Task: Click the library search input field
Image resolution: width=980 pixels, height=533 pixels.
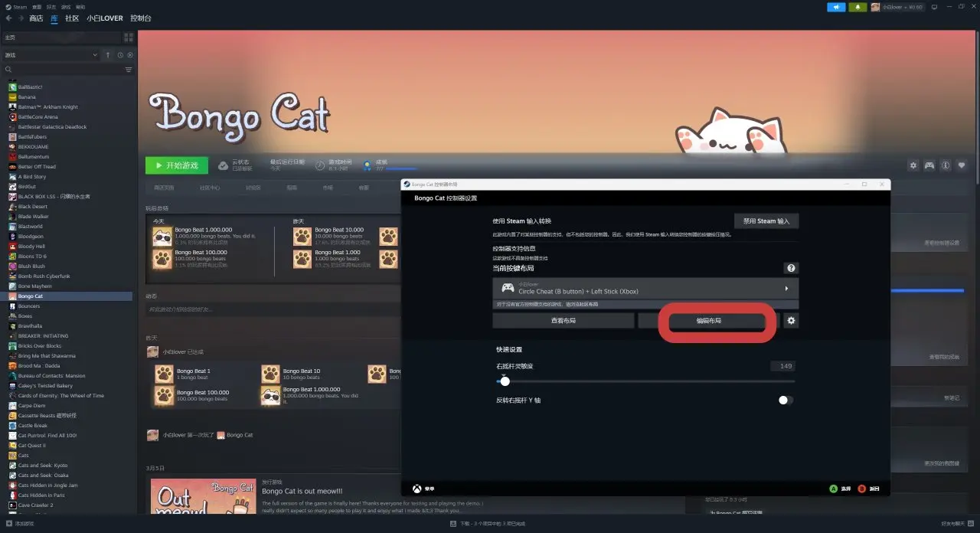Action: [x=65, y=70]
